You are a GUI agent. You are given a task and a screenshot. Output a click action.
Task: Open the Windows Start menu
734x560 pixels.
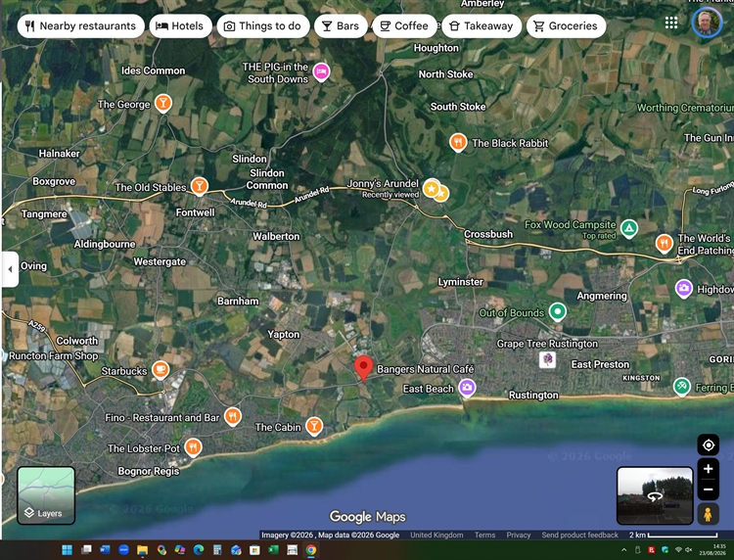67,549
